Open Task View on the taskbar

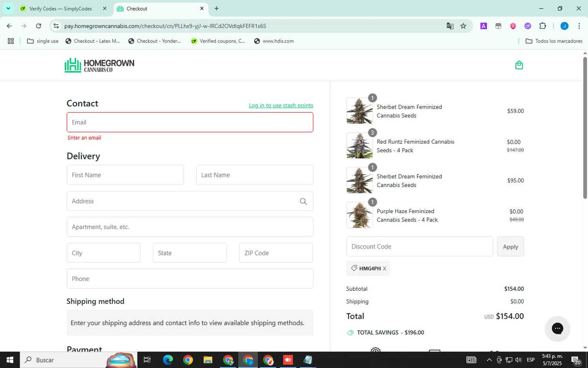click(147, 360)
